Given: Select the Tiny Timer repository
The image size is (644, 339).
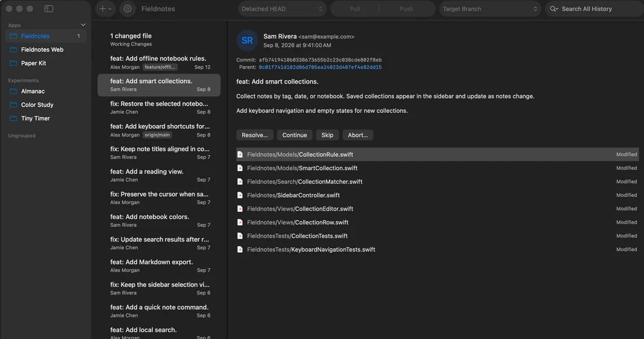Looking at the screenshot, I should pos(46,118).
